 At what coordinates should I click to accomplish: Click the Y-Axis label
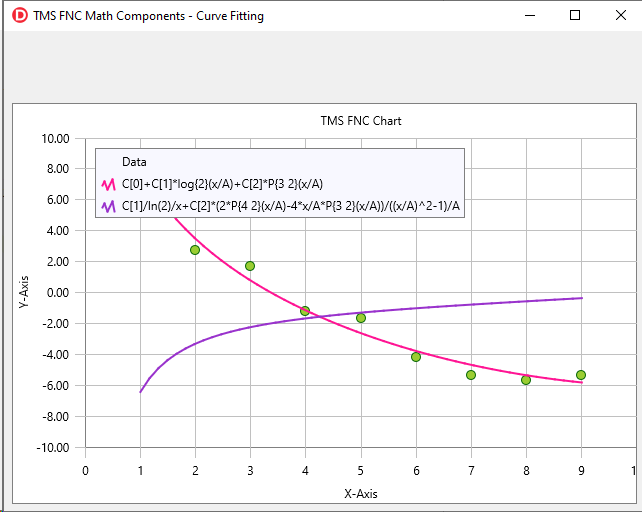pyautogui.click(x=24, y=292)
